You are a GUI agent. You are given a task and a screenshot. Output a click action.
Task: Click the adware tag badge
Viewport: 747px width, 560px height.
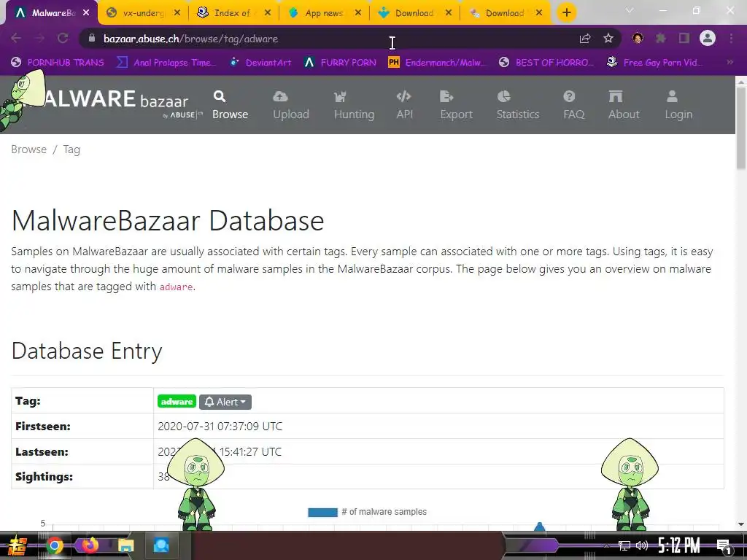177,402
